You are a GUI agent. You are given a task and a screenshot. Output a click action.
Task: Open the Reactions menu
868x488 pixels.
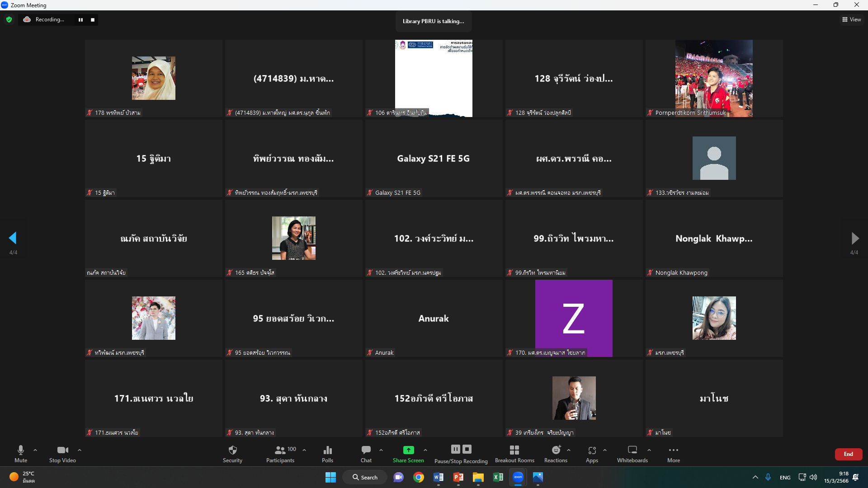[556, 450]
